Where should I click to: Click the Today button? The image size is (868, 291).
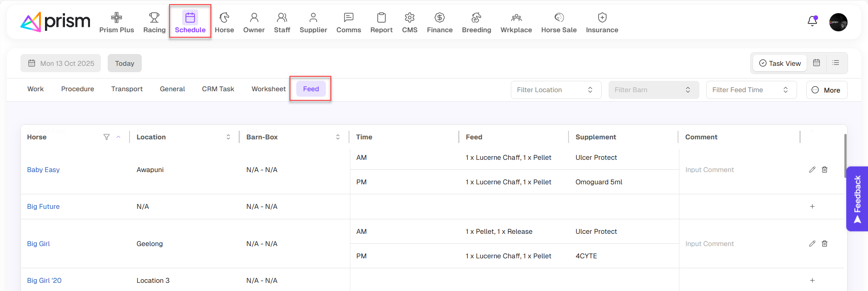tap(125, 64)
